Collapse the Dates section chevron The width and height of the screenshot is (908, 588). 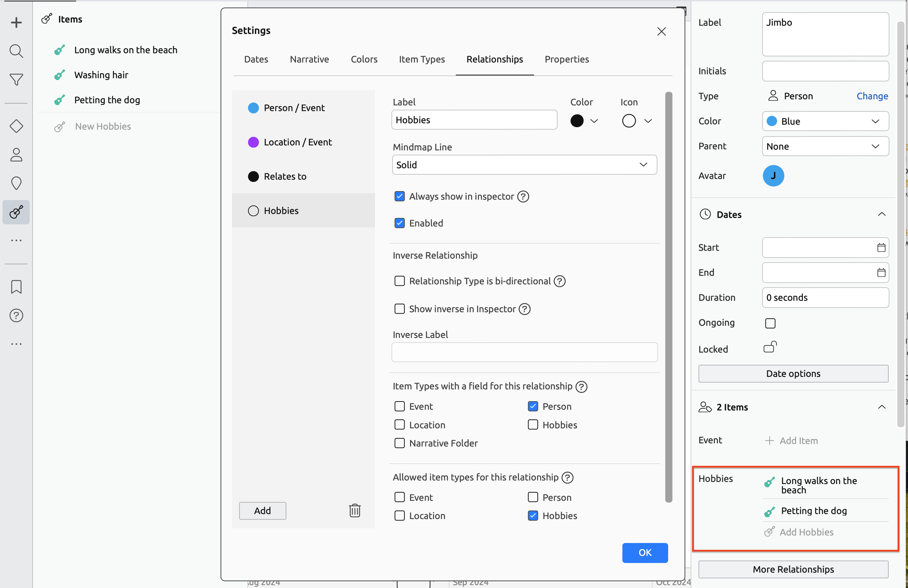[881, 214]
